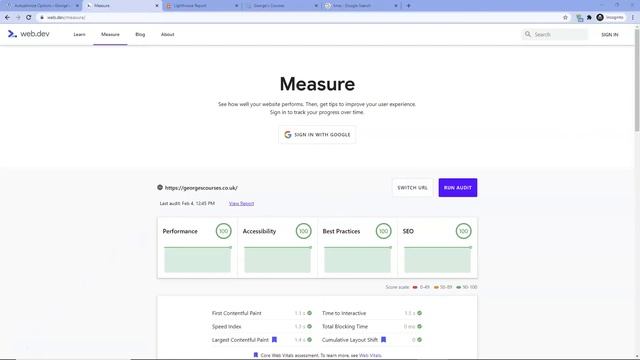Click the Last audit date text
The width and height of the screenshot is (640, 360).
tap(187, 203)
